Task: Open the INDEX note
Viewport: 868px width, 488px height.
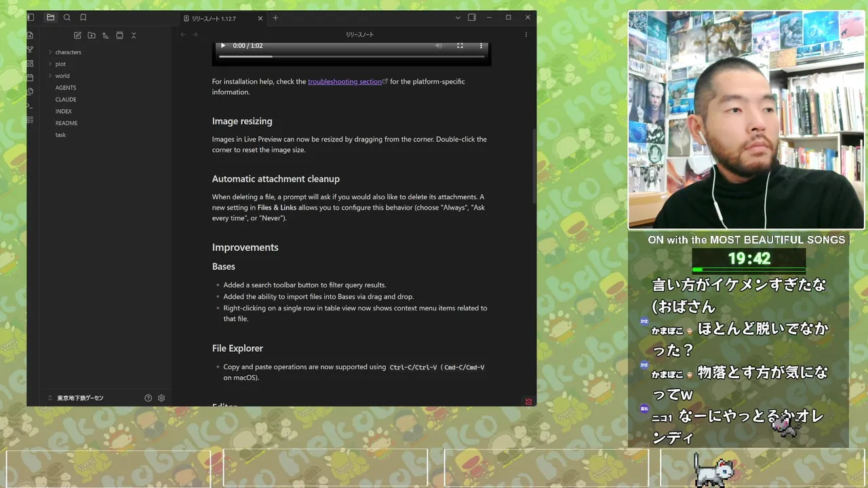Action: click(x=64, y=111)
